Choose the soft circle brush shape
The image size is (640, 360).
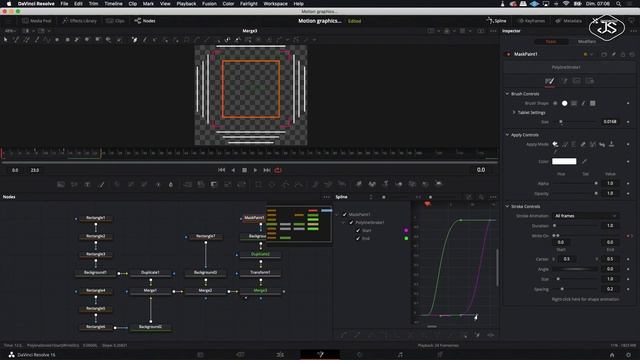coord(555,103)
